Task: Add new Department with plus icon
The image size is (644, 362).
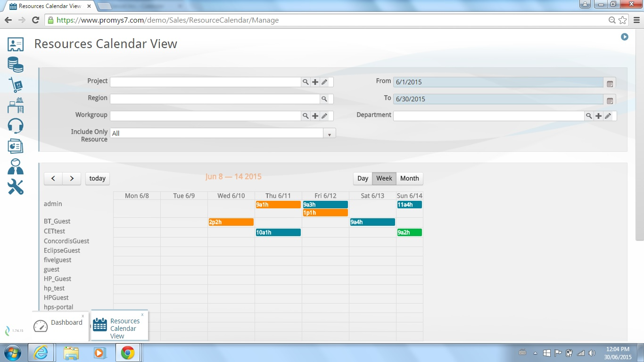Action: point(598,116)
